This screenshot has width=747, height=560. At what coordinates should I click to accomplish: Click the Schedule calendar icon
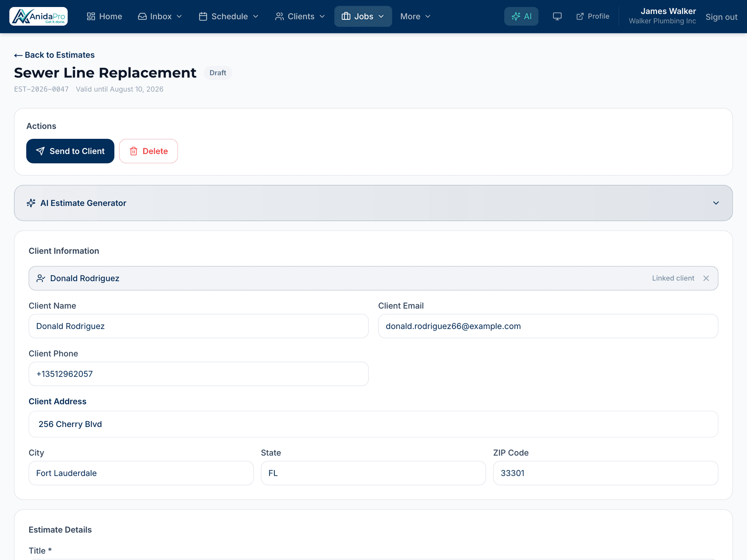(203, 16)
